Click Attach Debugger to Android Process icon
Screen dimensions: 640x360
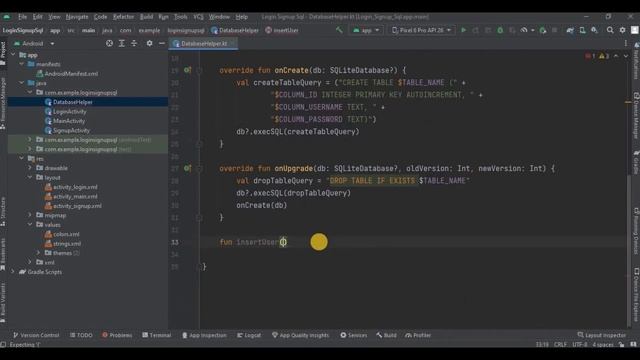542,30
